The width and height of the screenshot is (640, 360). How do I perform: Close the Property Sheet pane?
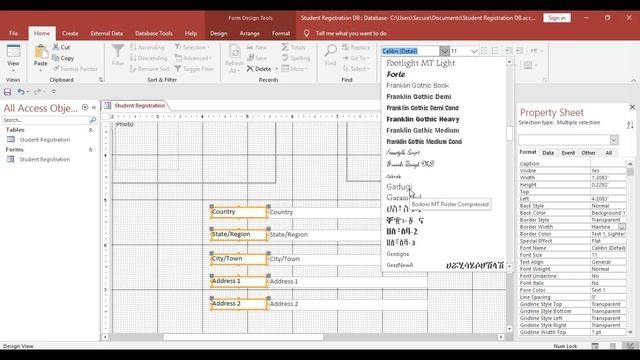click(632, 107)
